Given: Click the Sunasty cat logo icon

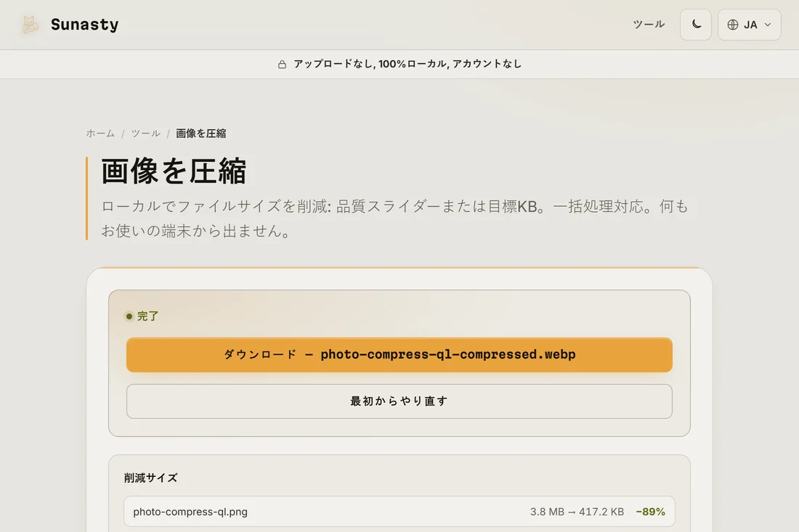Looking at the screenshot, I should click(x=30, y=25).
